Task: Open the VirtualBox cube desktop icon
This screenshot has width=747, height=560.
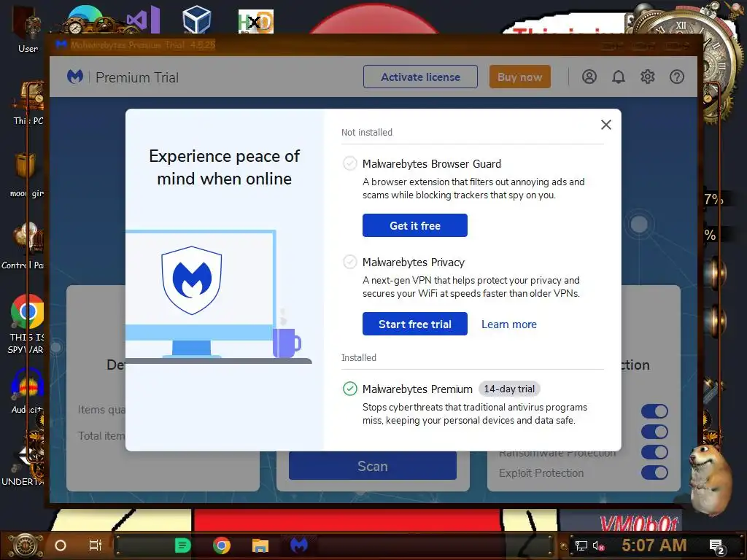Action: click(x=197, y=19)
